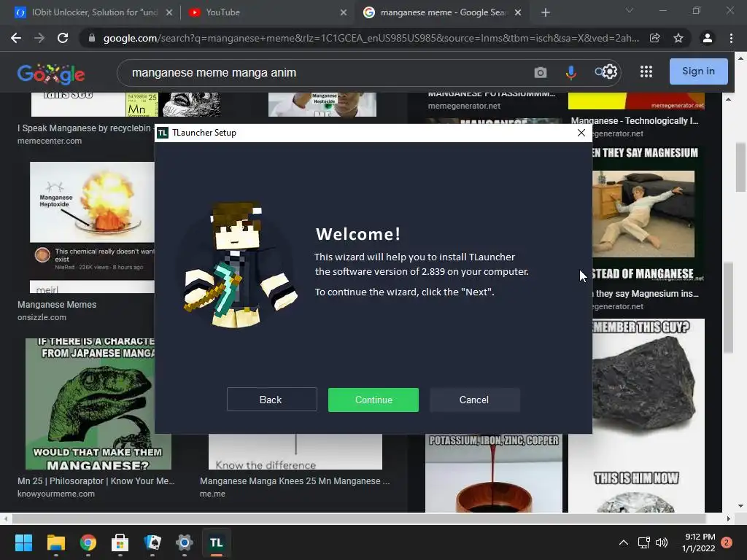
Task: Click knowyourmeme.com source link
Action: click(56, 494)
